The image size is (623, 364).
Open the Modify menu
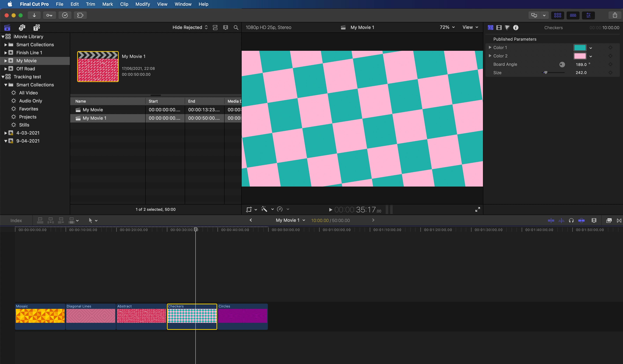tap(142, 4)
